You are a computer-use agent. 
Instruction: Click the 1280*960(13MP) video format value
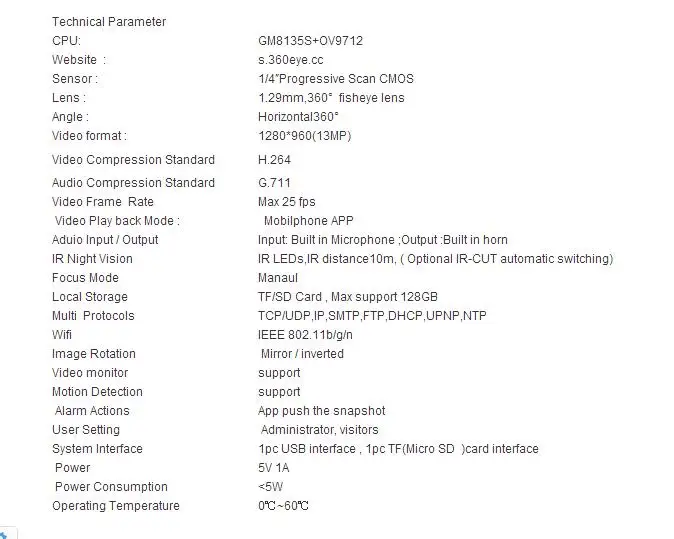304,136
